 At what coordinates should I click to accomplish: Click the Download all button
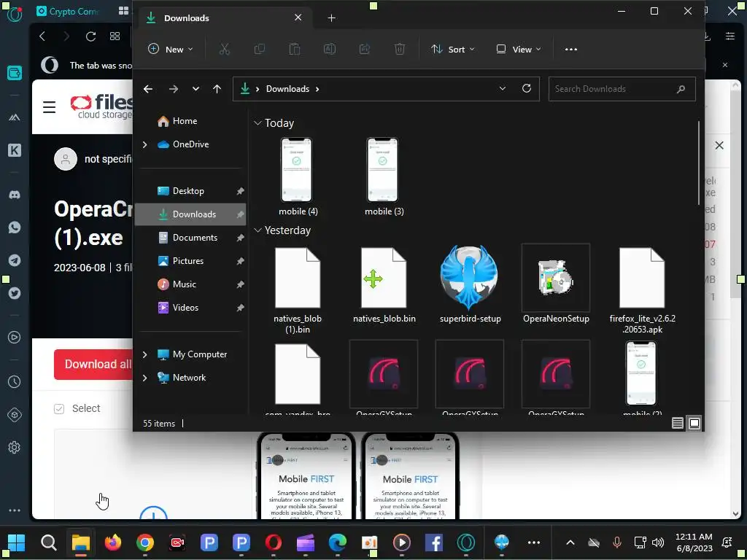[x=93, y=365]
